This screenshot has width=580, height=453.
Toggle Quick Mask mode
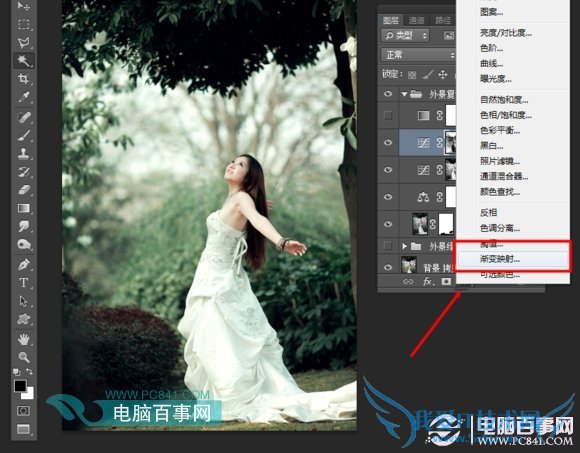(x=24, y=410)
